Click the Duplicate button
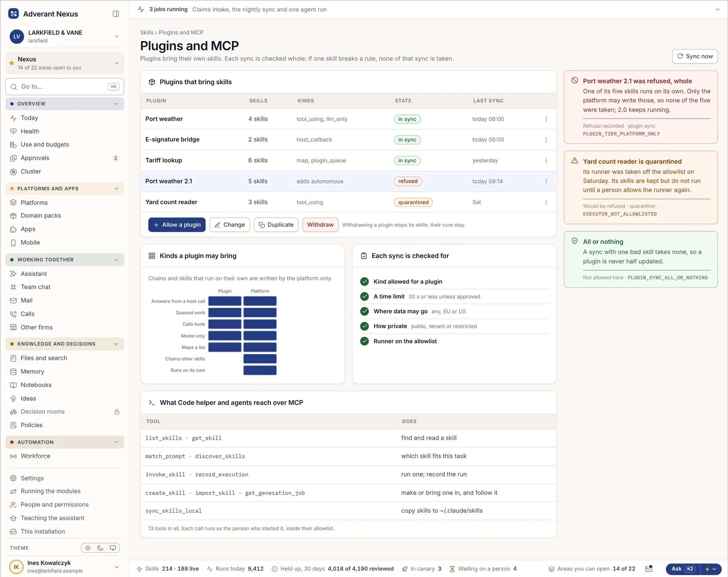The height and width of the screenshot is (577, 728). pos(276,225)
